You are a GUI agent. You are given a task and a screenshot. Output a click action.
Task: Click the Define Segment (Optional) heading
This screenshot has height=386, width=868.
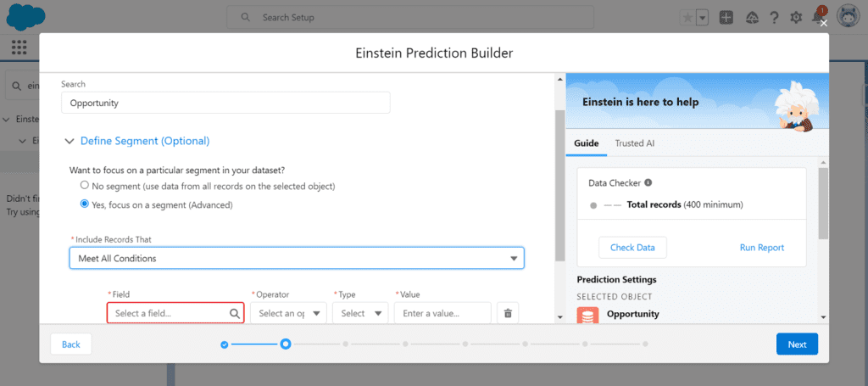(x=145, y=141)
